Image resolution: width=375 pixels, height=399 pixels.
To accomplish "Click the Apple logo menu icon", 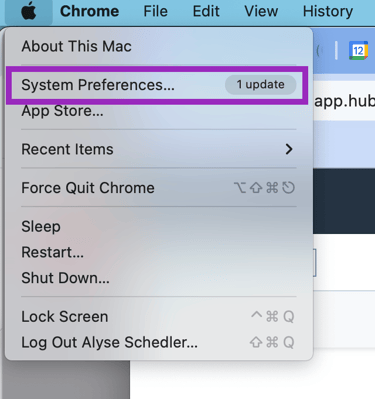I will pos(29,11).
